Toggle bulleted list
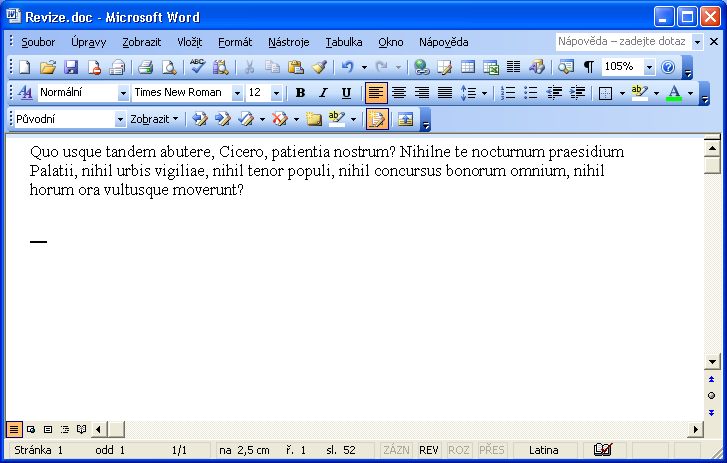This screenshot has height=463, width=727. tap(531, 93)
